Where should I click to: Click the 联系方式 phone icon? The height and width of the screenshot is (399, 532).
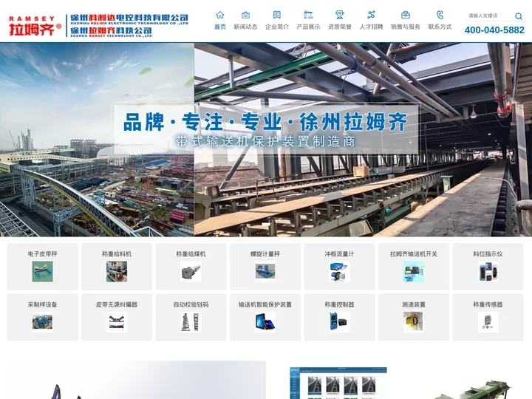pyautogui.click(x=440, y=15)
